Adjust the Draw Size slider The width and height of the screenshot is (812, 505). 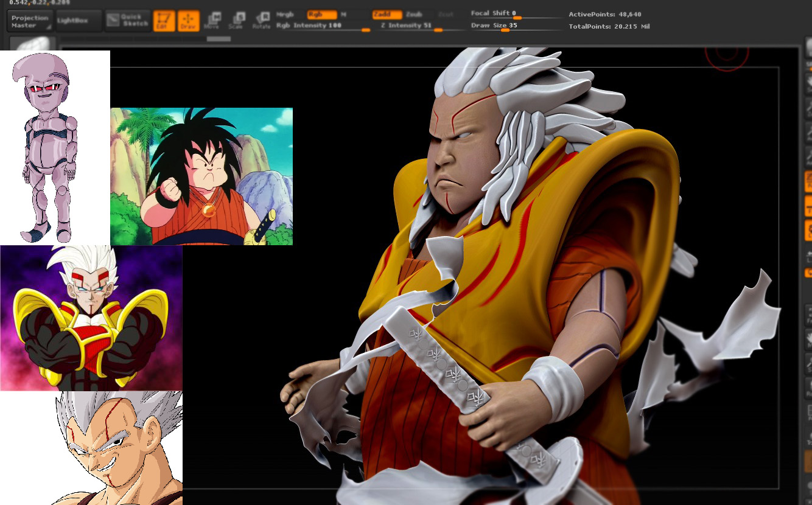pyautogui.click(x=516, y=26)
